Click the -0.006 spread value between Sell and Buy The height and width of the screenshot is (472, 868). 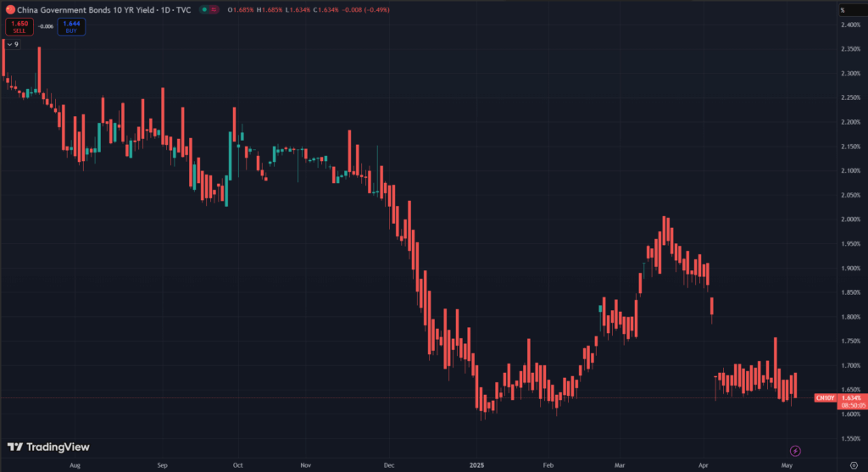point(44,26)
